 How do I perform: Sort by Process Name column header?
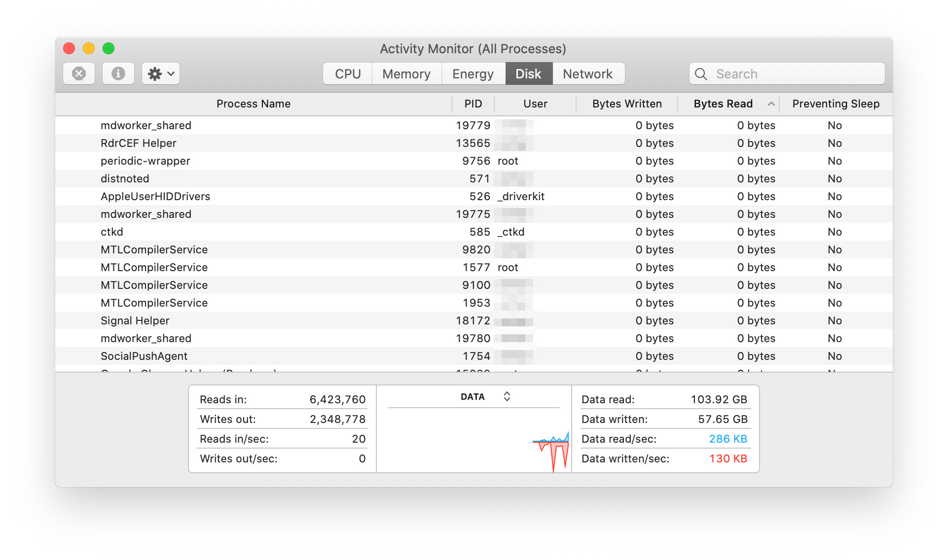coord(253,104)
